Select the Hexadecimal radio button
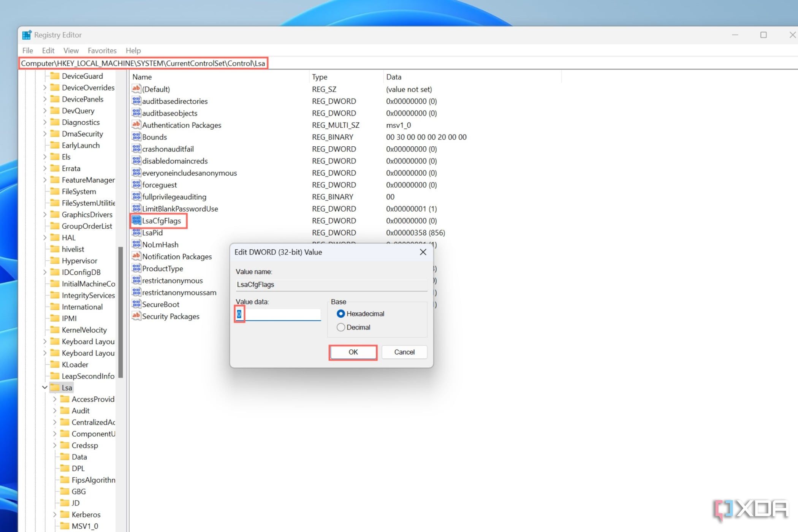This screenshot has height=532, width=798. tap(340, 313)
